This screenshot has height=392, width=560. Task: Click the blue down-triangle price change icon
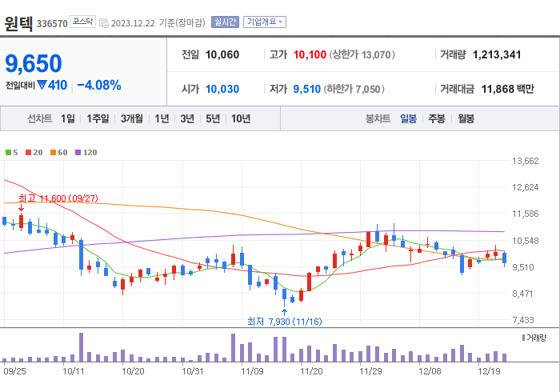(42, 85)
